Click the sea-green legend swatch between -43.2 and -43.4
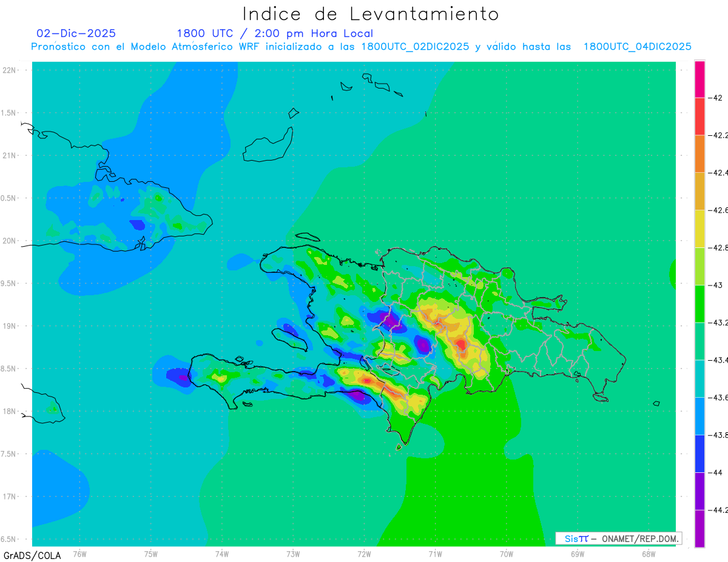Viewport: 728px width, 562px height. click(699, 341)
